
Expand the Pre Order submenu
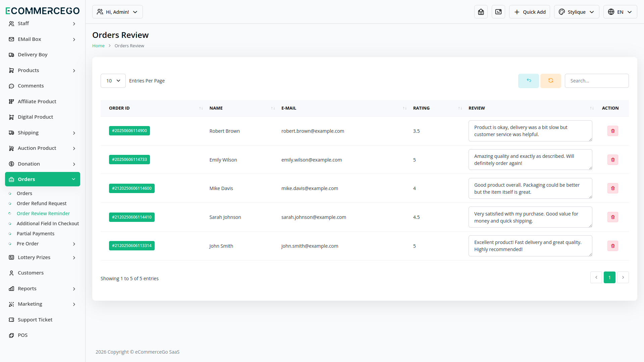(43, 244)
